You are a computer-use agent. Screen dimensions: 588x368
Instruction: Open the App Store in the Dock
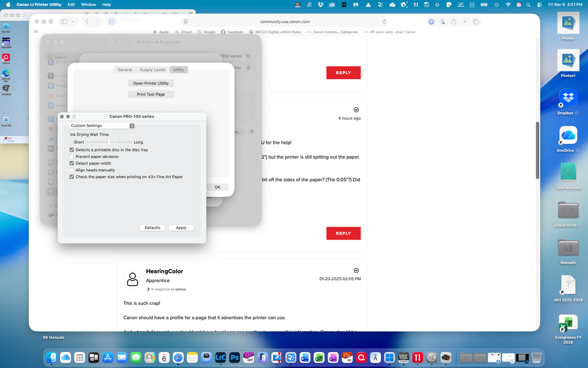(x=108, y=357)
